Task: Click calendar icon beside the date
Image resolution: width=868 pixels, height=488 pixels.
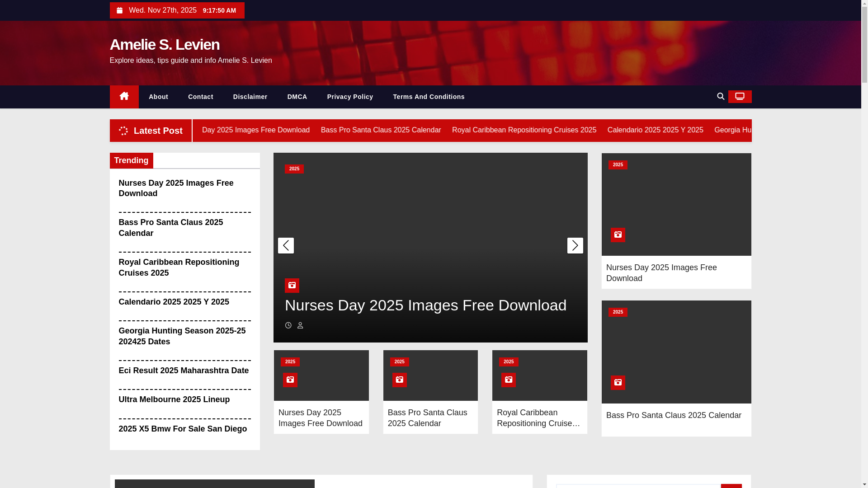Action: pos(119,10)
